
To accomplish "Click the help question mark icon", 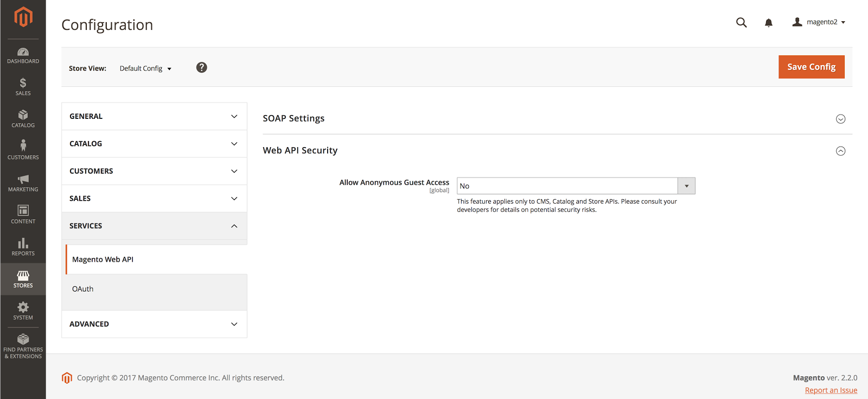I will point(202,67).
